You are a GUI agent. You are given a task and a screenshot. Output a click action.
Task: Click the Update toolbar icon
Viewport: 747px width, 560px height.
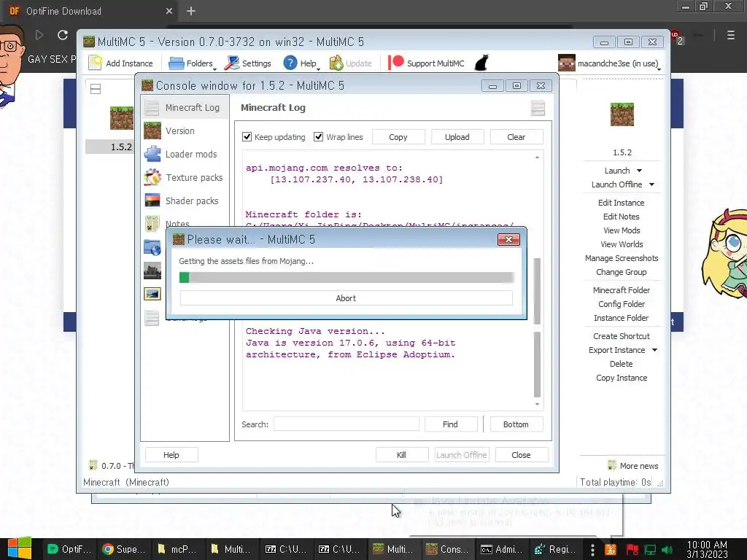pos(336,63)
